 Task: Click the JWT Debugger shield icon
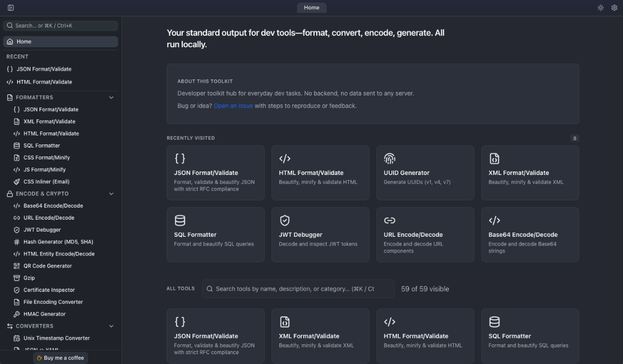(285, 220)
